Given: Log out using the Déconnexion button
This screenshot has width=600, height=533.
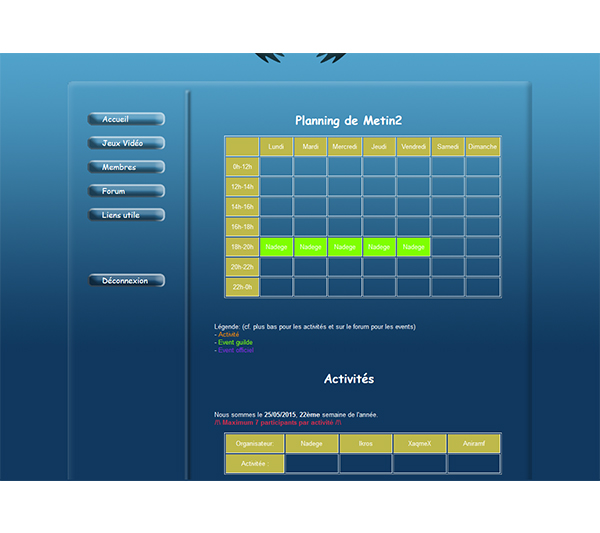Looking at the screenshot, I should (126, 281).
